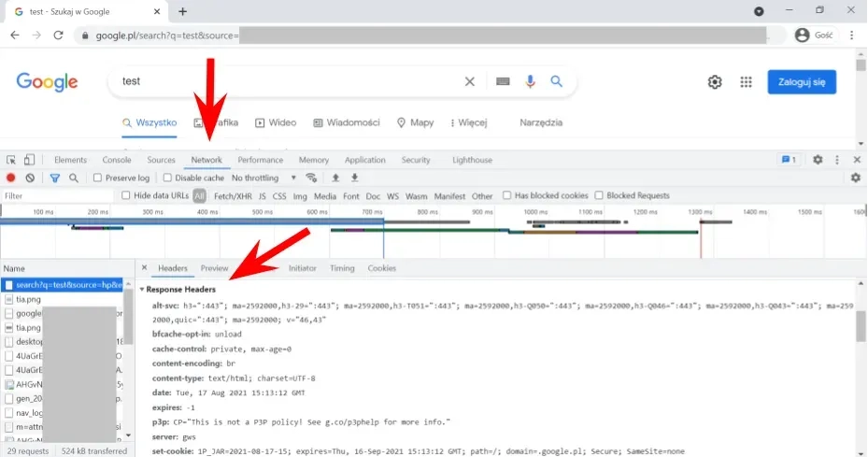
Task: Select the search?q=test request row
Action: point(62,285)
